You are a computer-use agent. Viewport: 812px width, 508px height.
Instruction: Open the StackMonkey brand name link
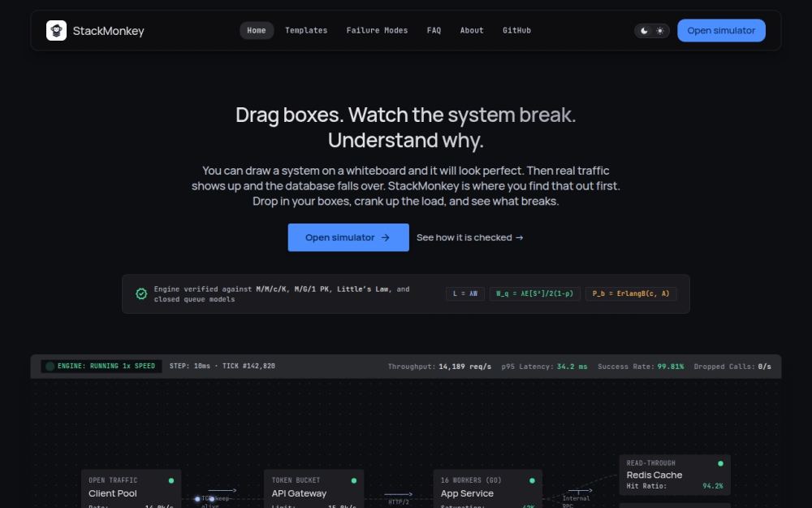point(108,31)
